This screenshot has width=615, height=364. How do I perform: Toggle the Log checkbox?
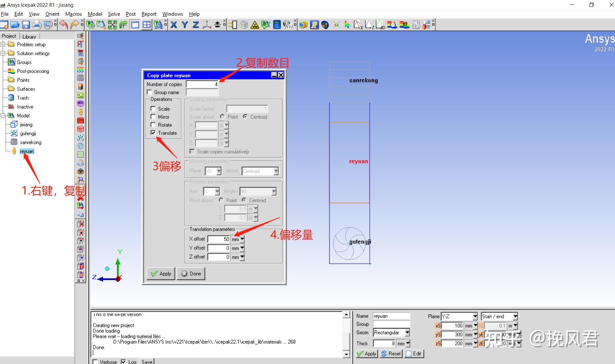[x=123, y=362]
